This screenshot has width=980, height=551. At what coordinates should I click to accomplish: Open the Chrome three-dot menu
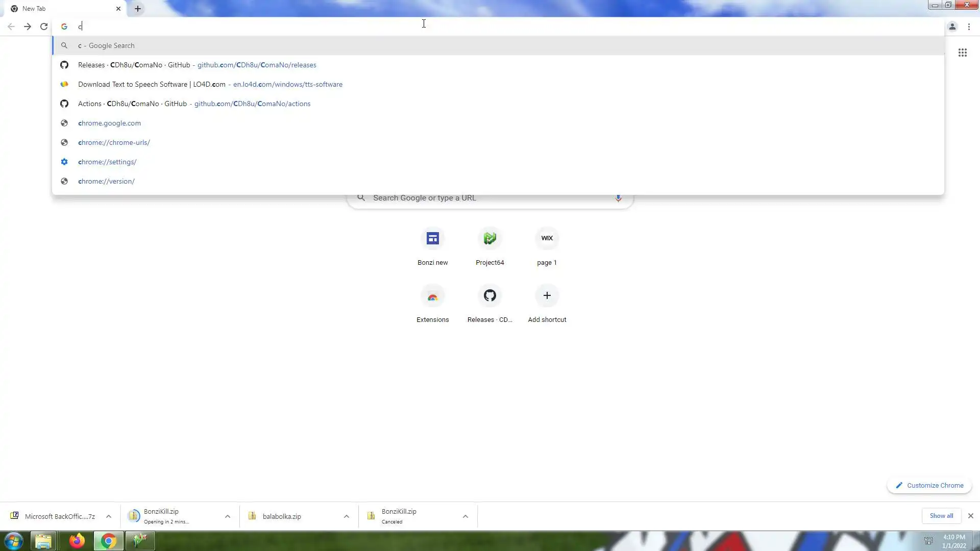(x=969, y=27)
